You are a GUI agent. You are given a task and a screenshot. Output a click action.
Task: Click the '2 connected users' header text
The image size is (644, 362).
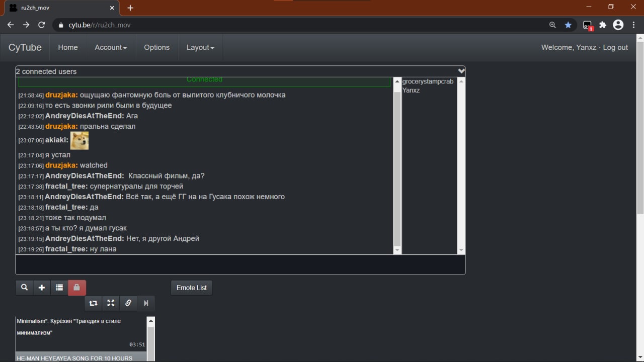[x=46, y=71]
